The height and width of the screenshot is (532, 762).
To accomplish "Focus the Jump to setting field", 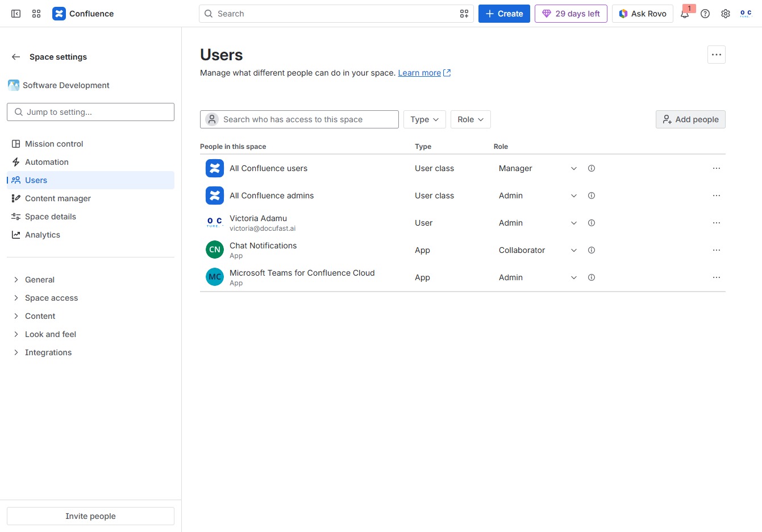I will coord(90,112).
